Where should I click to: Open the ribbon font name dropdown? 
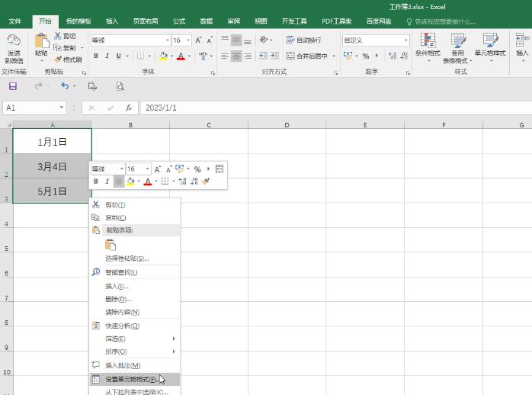[167, 40]
